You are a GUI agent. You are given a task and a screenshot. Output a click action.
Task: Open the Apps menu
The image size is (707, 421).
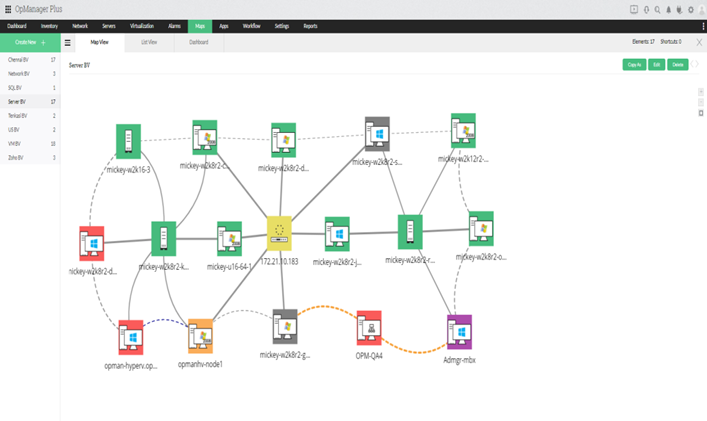[224, 26]
